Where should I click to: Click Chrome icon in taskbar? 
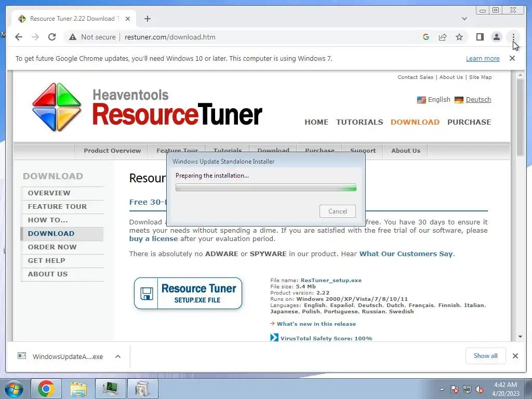[46, 389]
